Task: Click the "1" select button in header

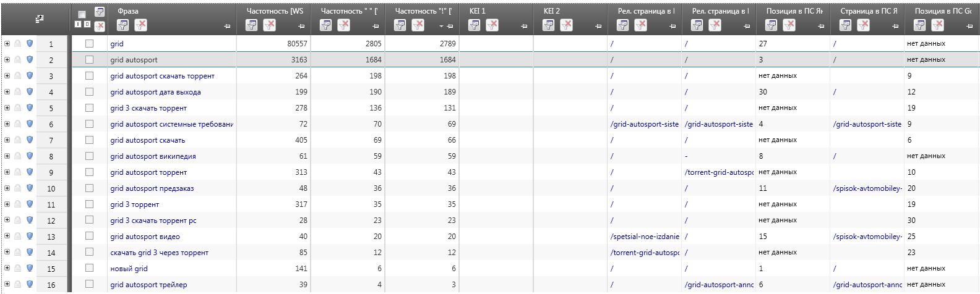Action: point(78,24)
